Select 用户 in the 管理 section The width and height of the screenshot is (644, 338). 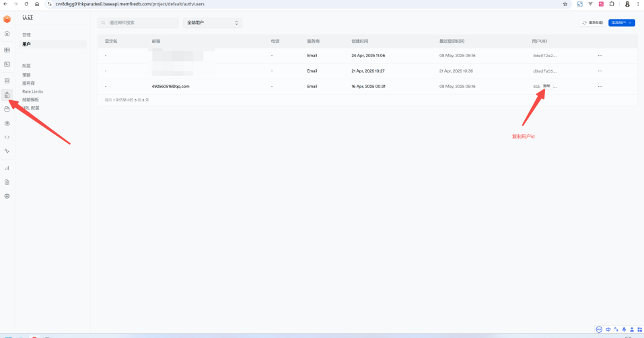[26, 44]
